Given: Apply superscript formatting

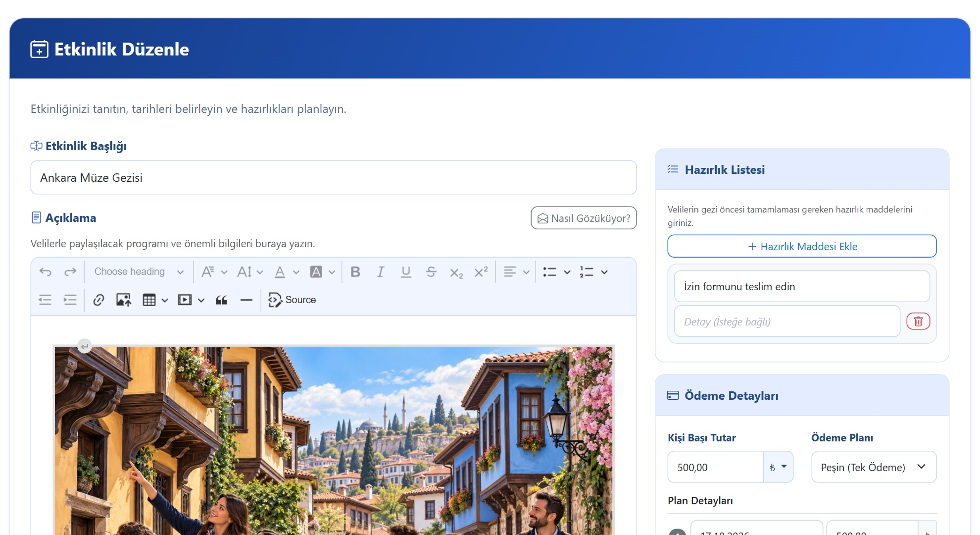Looking at the screenshot, I should pos(481,272).
